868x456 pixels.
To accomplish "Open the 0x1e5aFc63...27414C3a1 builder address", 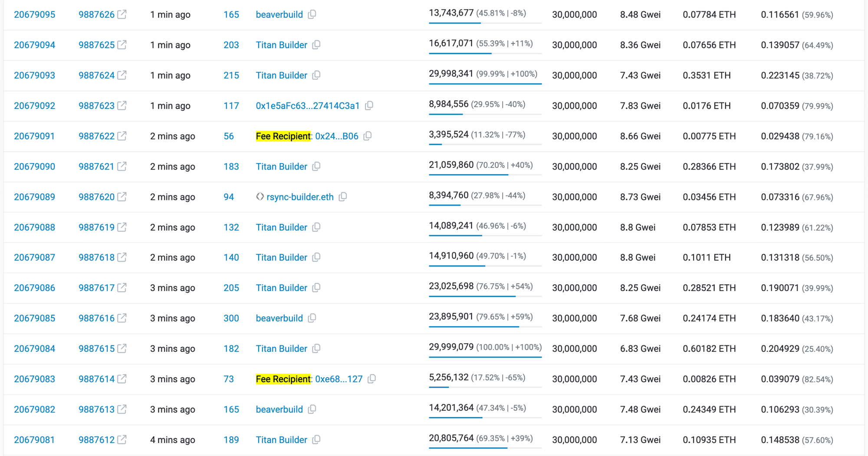I will click(308, 106).
